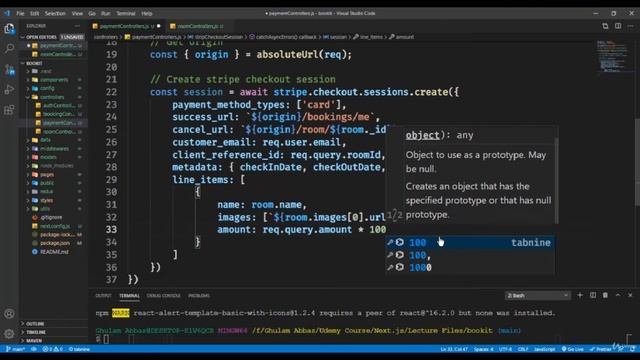Screen dimensions: 640x360
Task: Open the Accounts icon in the activity bar
Action: point(9,313)
